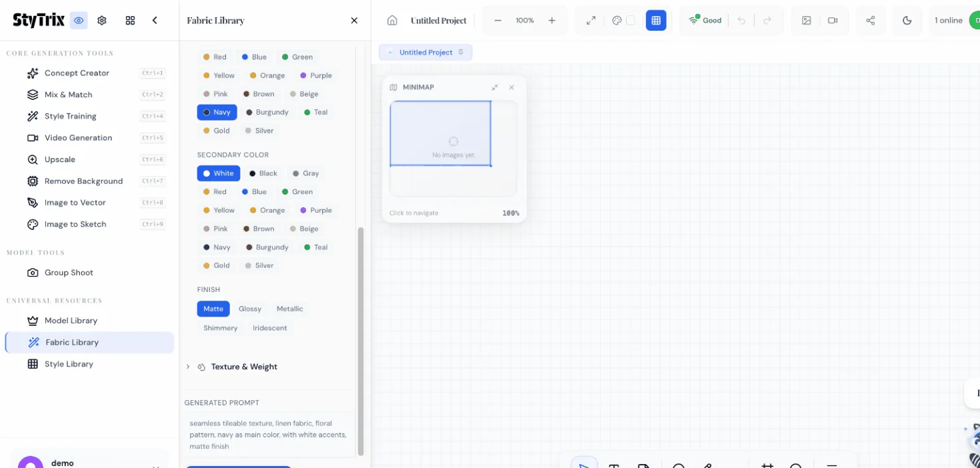Viewport: 980px width, 468px height.
Task: Select Black as the secondary color
Action: (x=263, y=173)
